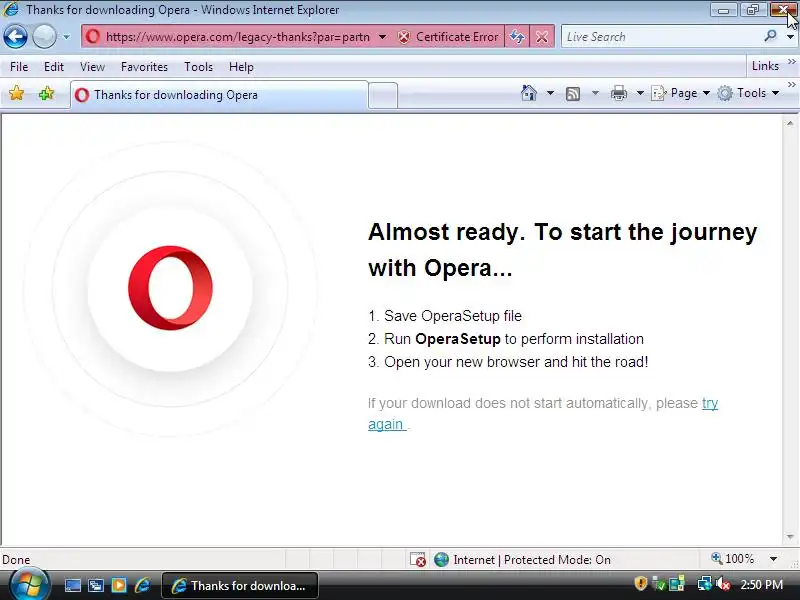Open the Edit menu

(x=54, y=67)
